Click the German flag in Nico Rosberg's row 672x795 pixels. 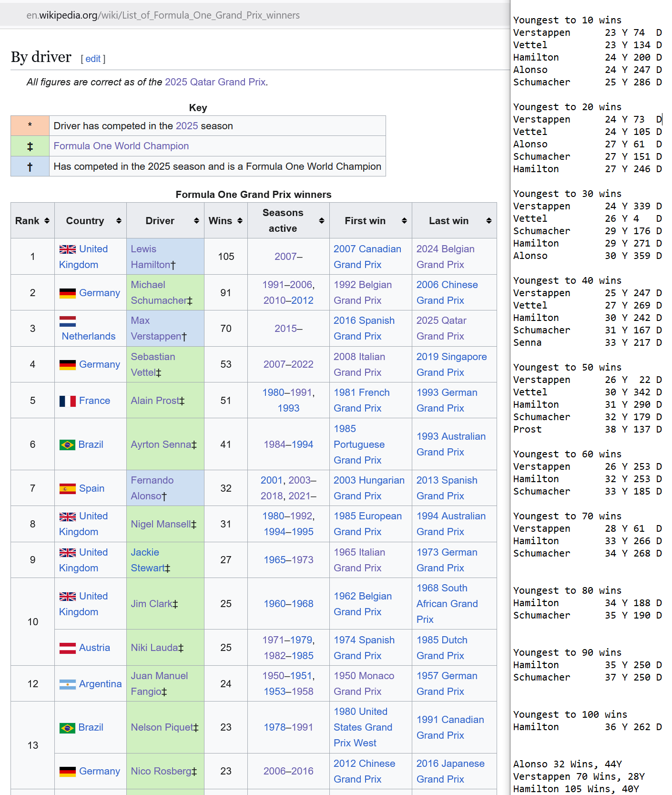pyautogui.click(x=68, y=772)
